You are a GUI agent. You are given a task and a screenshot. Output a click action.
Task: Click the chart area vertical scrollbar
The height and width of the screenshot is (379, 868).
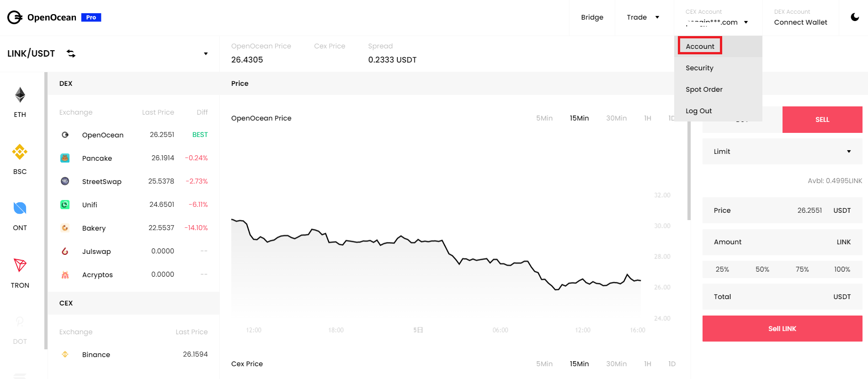click(689, 171)
